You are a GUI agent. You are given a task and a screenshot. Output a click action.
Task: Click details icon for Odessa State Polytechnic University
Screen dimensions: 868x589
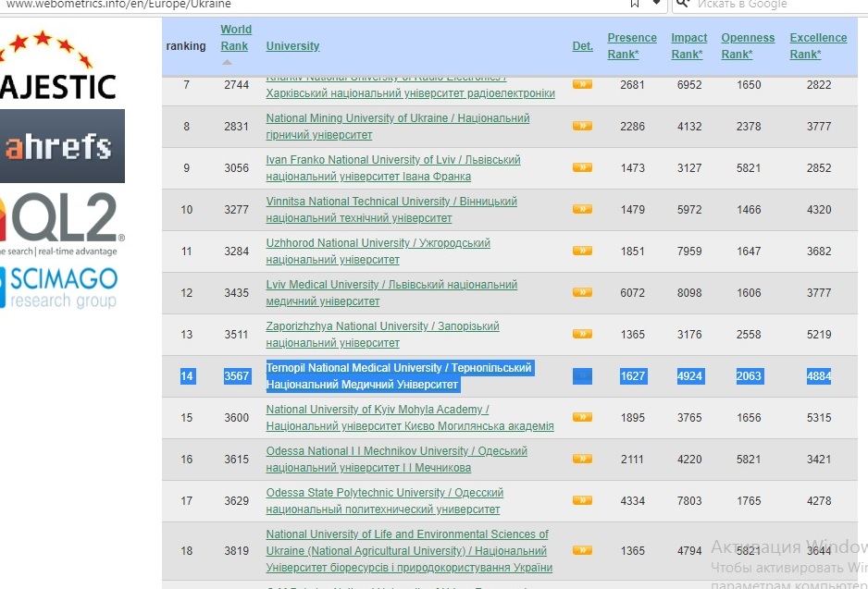[582, 500]
